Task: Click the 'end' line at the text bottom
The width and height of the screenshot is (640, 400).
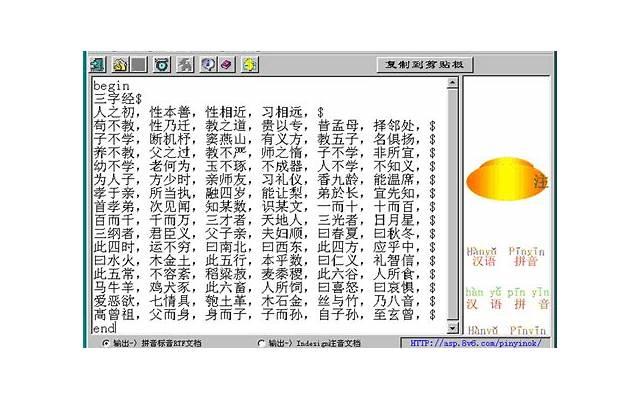Action: (103, 328)
